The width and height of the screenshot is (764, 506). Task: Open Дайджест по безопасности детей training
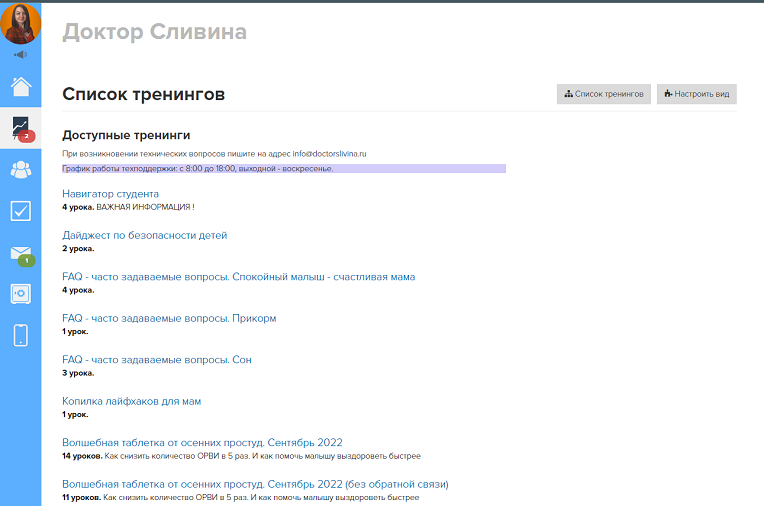144,235
